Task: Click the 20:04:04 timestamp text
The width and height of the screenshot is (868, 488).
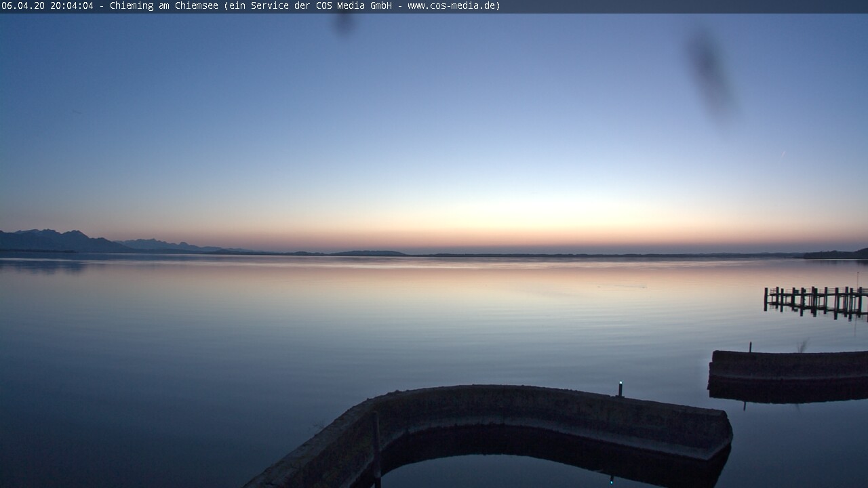Action: coord(71,6)
